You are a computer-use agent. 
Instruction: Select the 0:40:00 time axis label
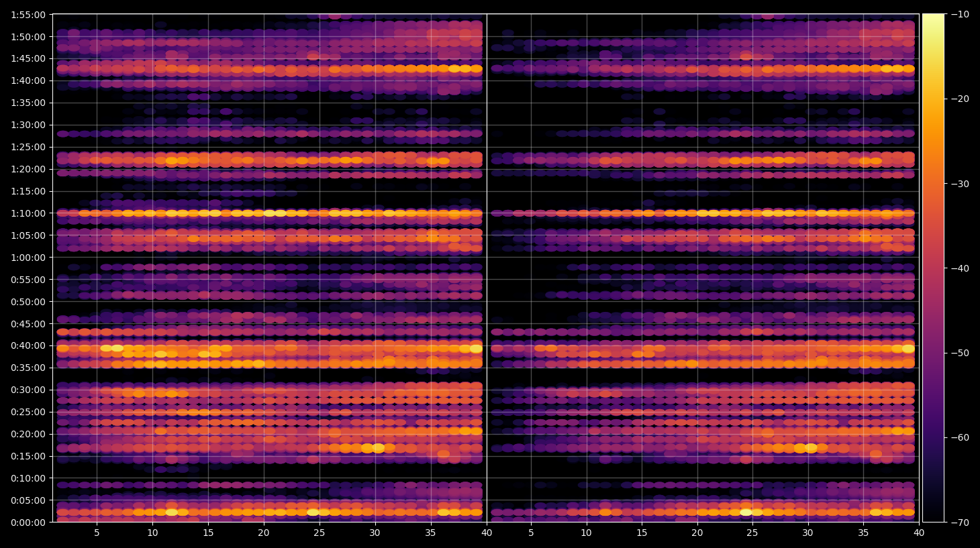pyautogui.click(x=28, y=346)
